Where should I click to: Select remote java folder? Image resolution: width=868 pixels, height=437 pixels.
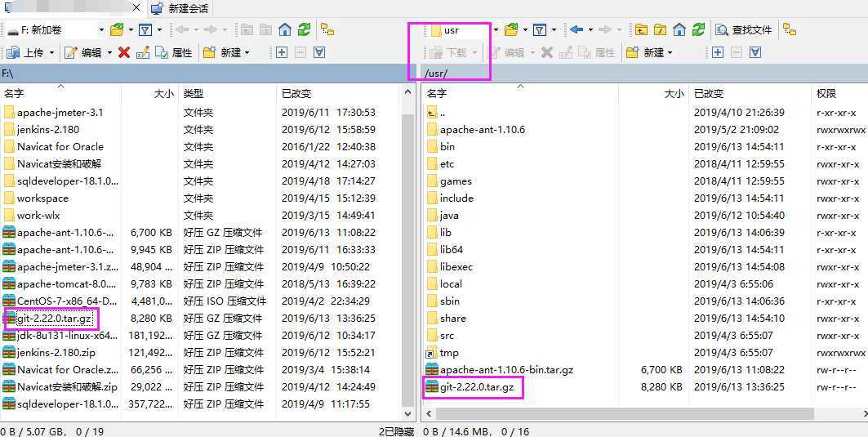(449, 216)
